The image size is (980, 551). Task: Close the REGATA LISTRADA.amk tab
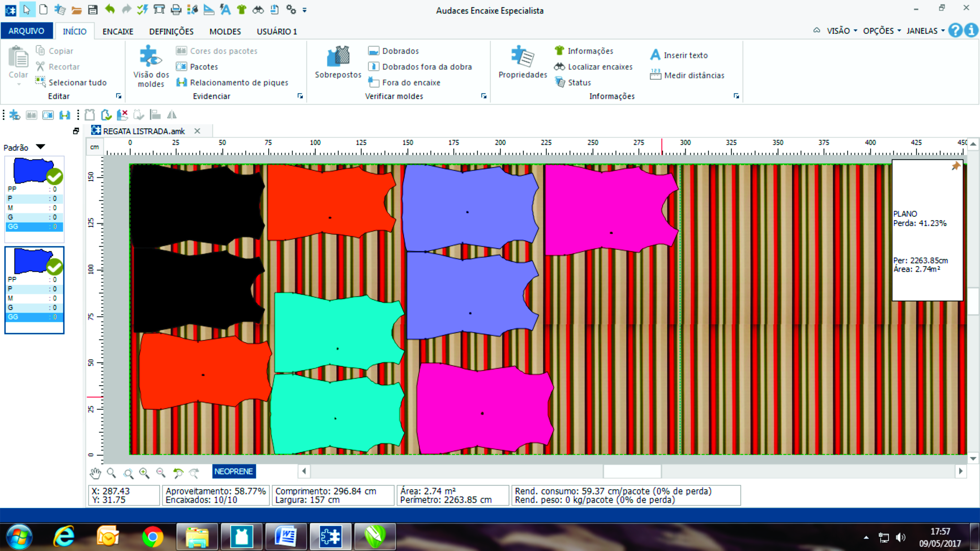pyautogui.click(x=197, y=131)
